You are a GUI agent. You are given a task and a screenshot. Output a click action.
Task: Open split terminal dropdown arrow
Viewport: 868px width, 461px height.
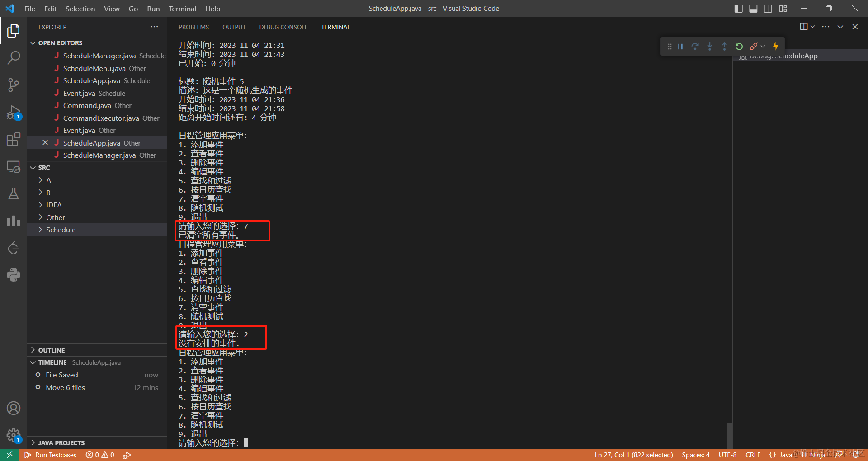click(813, 27)
